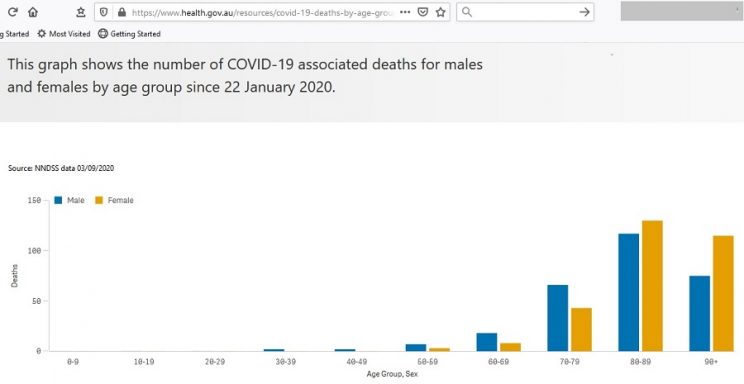Toggle the Male series blue legend swatch

coord(58,200)
